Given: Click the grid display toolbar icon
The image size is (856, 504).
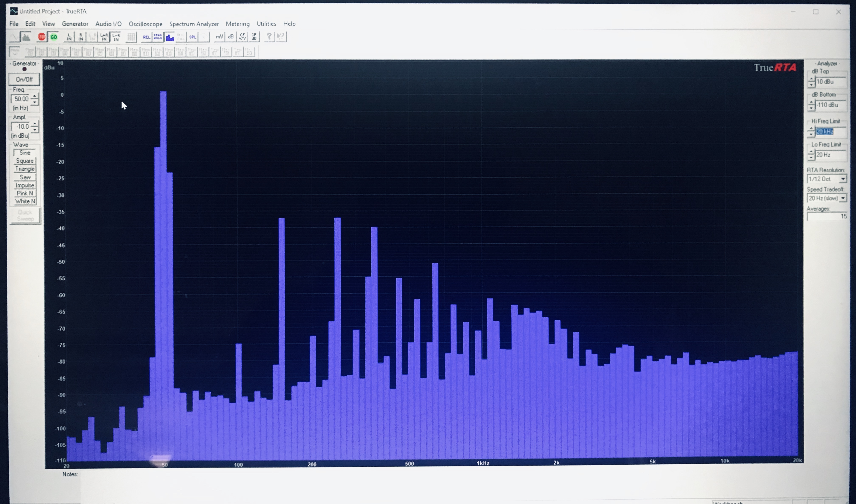Looking at the screenshot, I should click(131, 37).
